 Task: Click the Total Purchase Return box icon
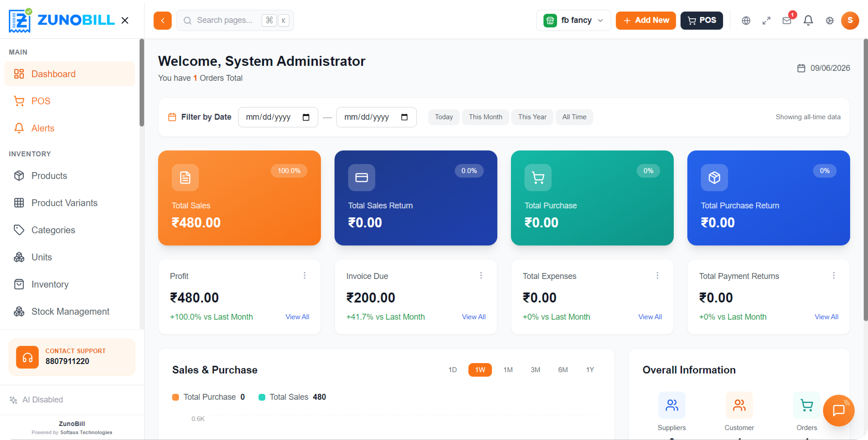point(714,178)
